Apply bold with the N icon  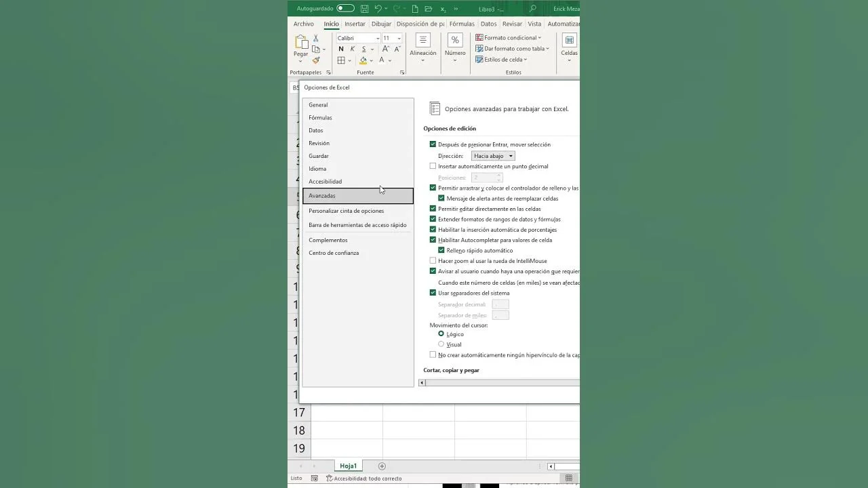tap(340, 49)
